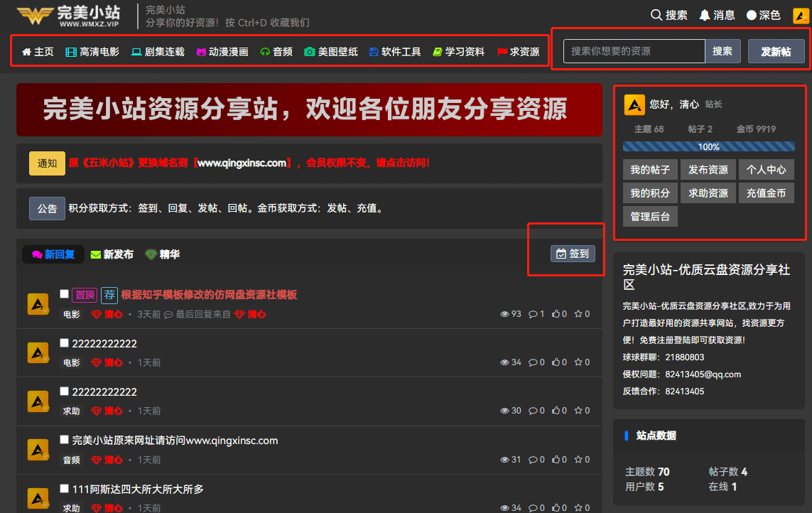This screenshot has height=513, width=812.
Task: Click the 完美小站 logo in the header
Action: [x=68, y=15]
